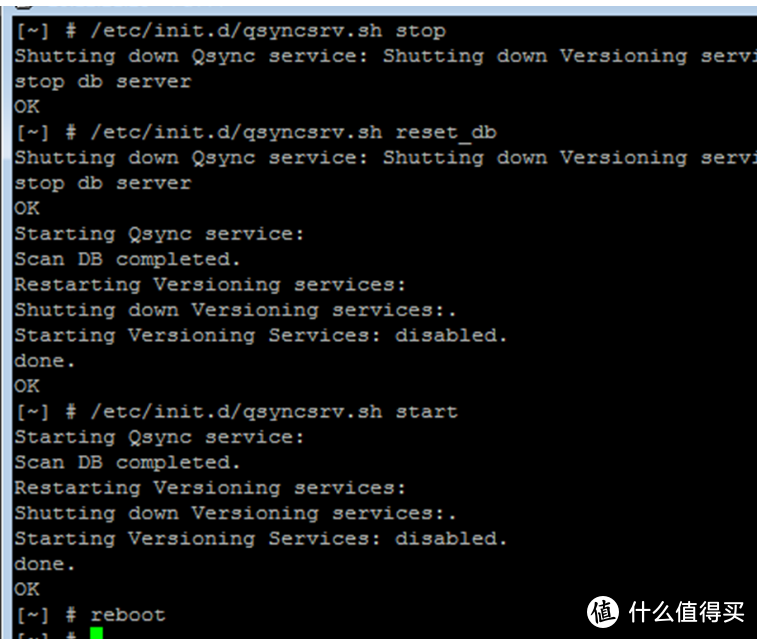Click the last "Scan DB completed." line
Screen dimensions: 757x639
tap(128, 462)
